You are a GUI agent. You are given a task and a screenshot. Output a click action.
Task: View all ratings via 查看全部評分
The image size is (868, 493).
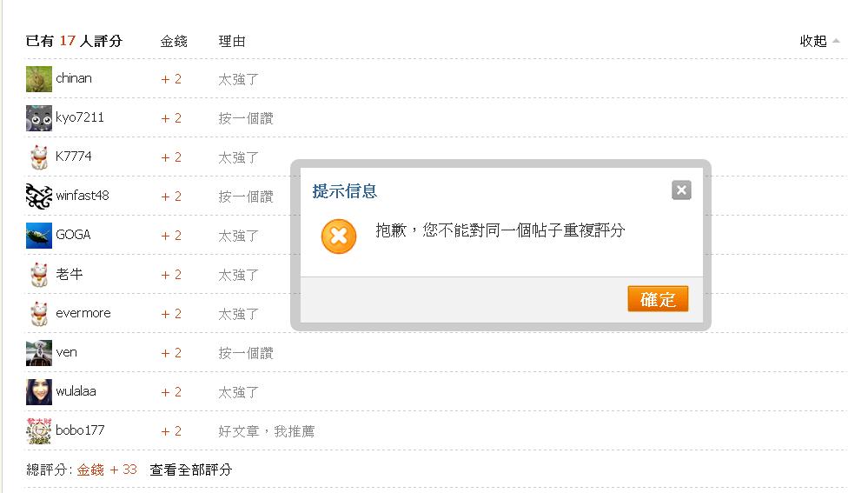[190, 470]
